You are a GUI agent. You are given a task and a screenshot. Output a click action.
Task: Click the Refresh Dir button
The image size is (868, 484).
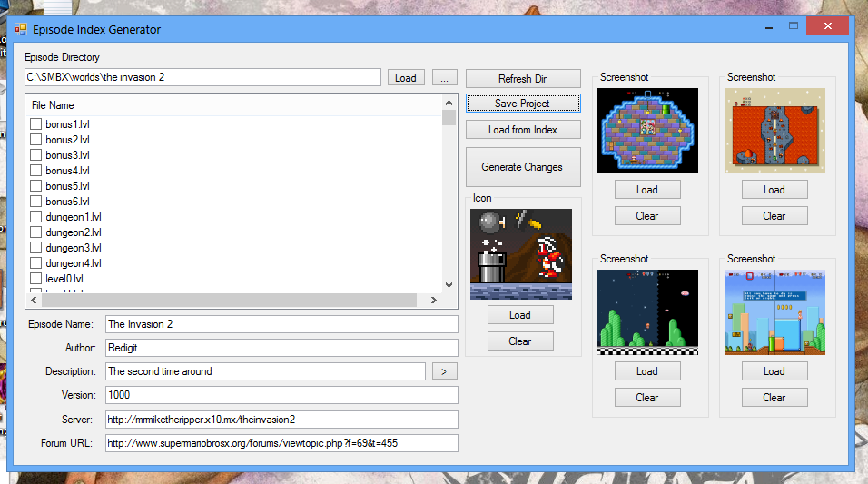[x=523, y=79]
